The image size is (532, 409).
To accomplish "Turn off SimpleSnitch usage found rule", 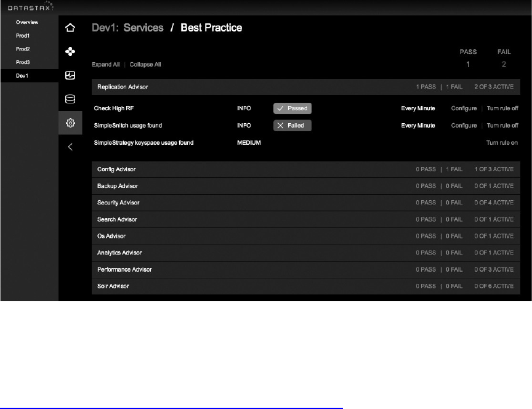I will (x=502, y=125).
